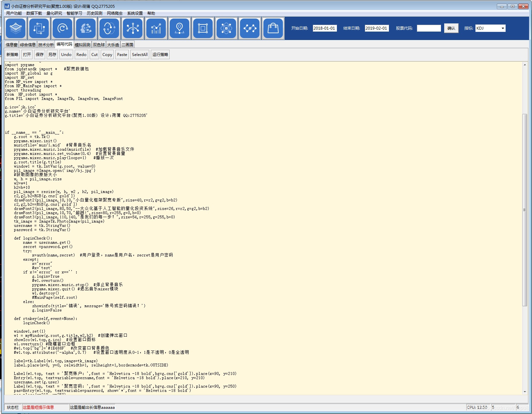The image size is (532, 414).
Task: Click the CPU: 12.50 status readout
Action: point(477,407)
